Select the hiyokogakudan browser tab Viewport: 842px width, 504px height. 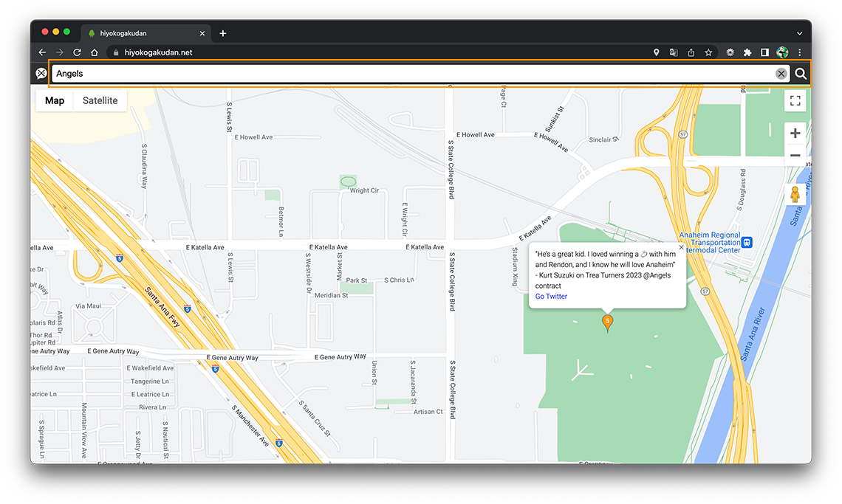[146, 33]
